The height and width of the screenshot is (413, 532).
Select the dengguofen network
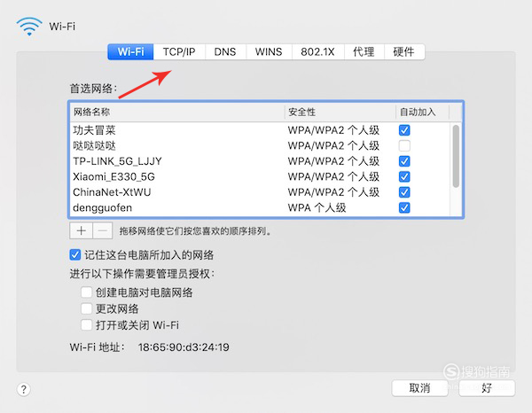(260, 207)
